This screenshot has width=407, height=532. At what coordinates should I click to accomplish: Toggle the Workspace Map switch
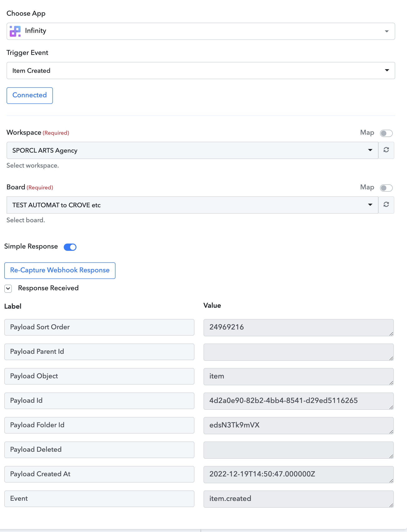[386, 133]
